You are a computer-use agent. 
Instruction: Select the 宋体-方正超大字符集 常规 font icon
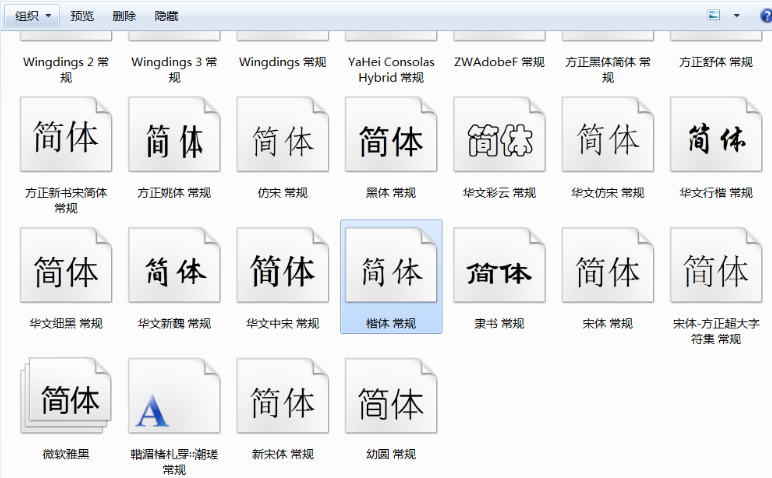716,265
